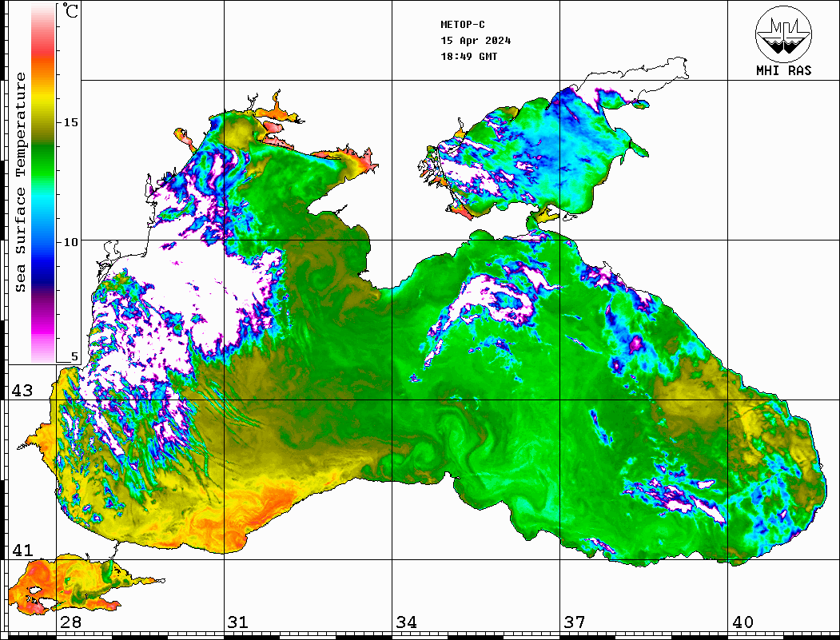Click the longitude label 34

407,622
